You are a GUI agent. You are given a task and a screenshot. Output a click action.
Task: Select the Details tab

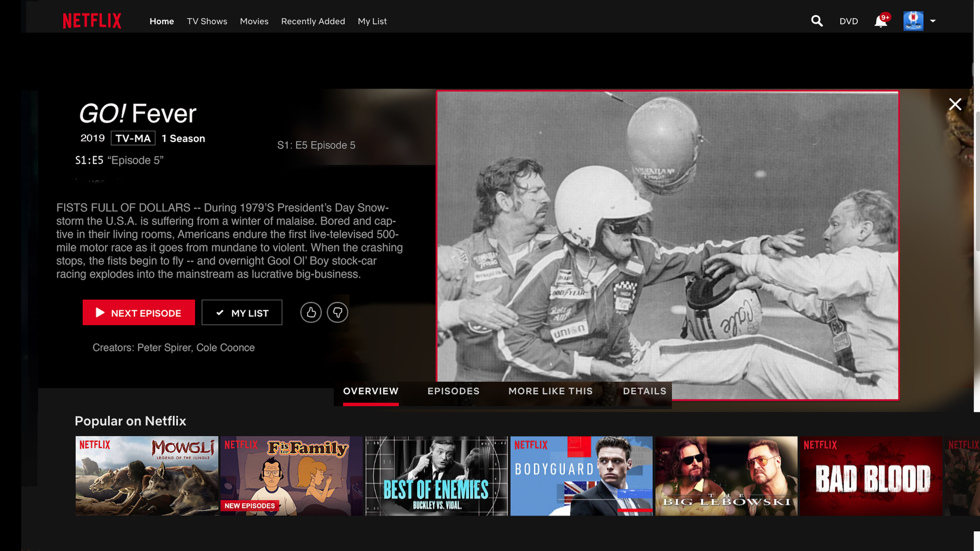644,391
